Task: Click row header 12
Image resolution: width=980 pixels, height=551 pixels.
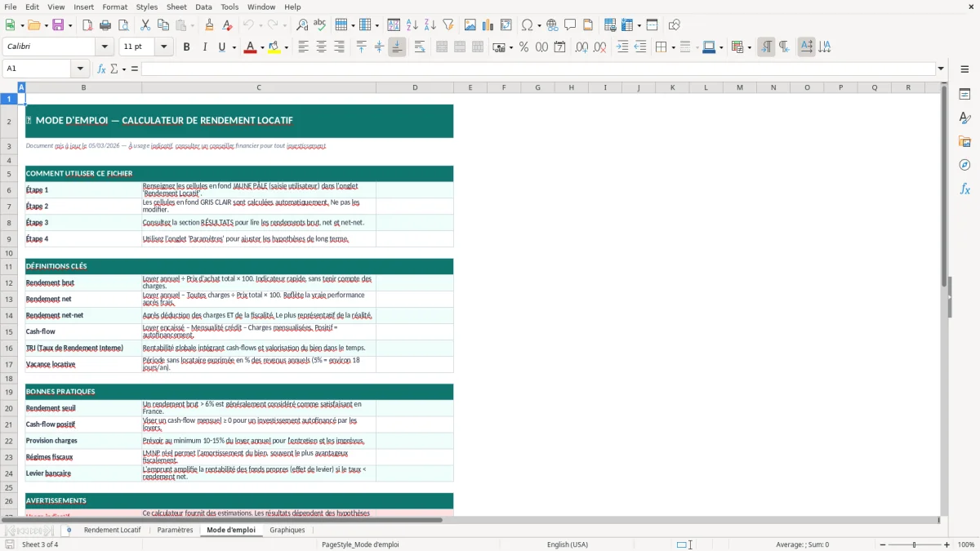Action: [x=9, y=282]
